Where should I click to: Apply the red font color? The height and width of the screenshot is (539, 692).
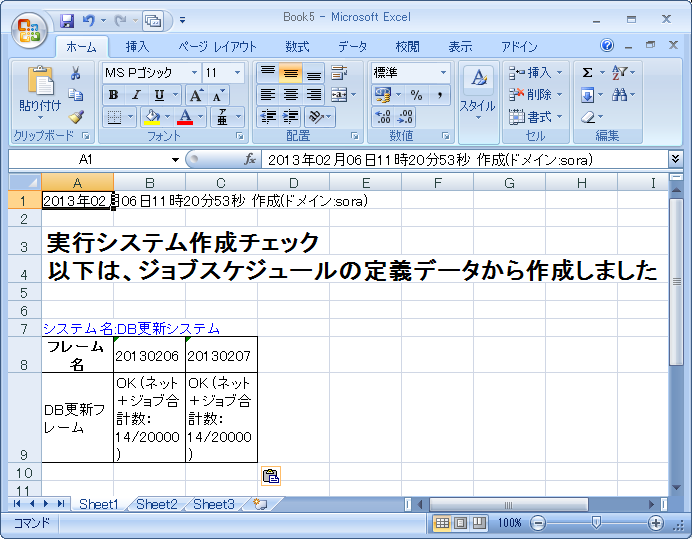(185, 117)
